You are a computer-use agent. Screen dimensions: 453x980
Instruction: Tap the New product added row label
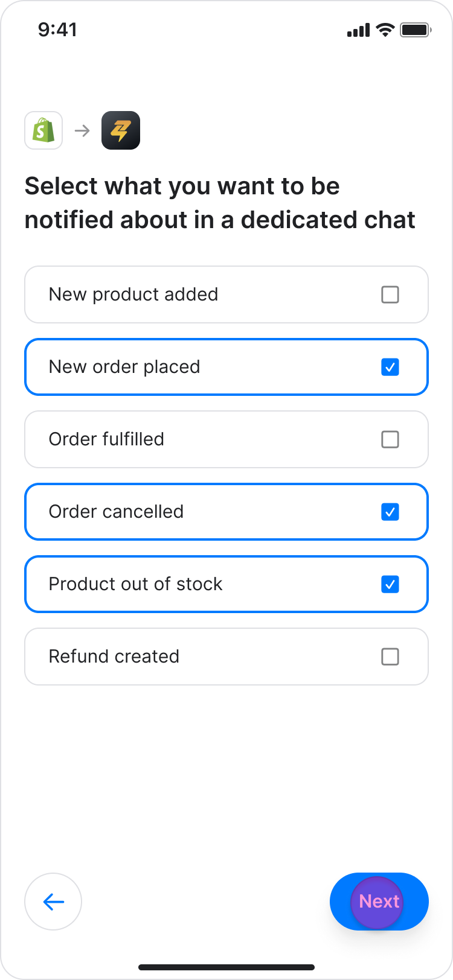133,294
